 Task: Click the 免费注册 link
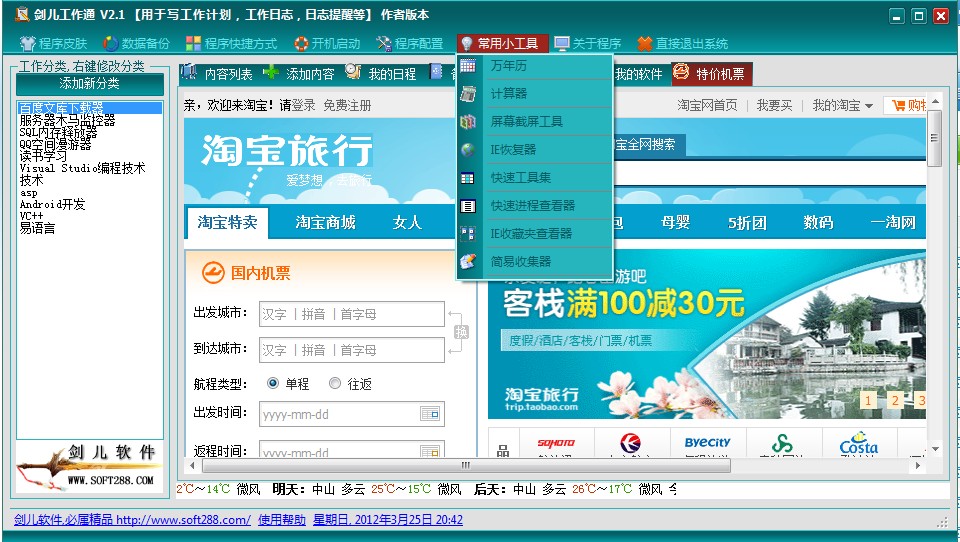(347, 105)
